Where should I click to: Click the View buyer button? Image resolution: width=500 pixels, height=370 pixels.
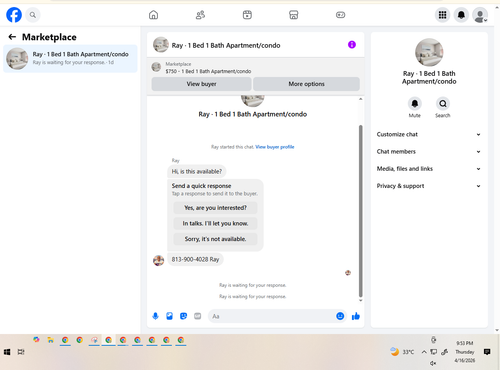pyautogui.click(x=201, y=84)
